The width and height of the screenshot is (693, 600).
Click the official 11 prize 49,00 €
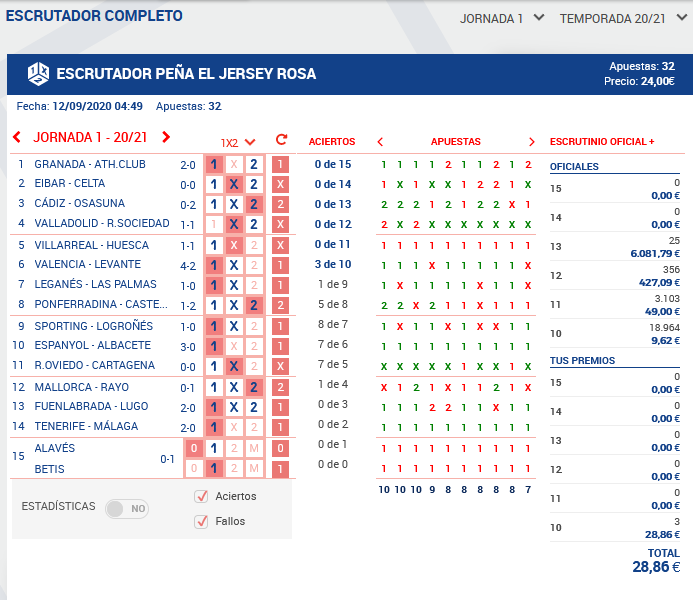(662, 312)
